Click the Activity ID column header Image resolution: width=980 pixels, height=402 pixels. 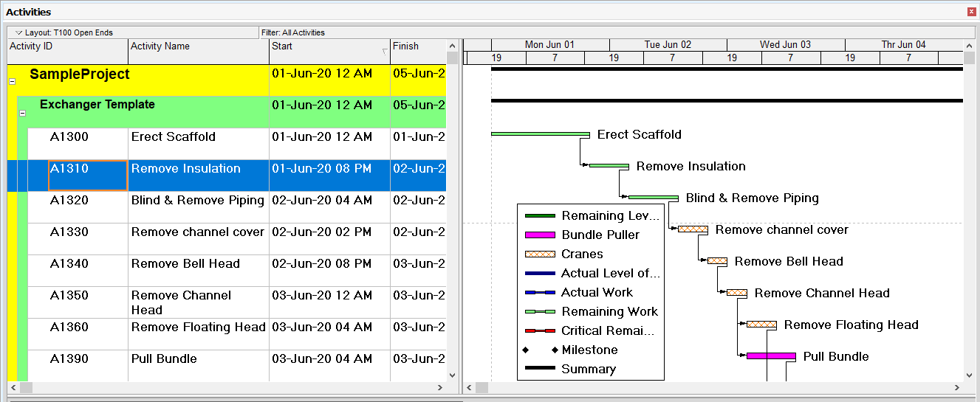pyautogui.click(x=68, y=46)
